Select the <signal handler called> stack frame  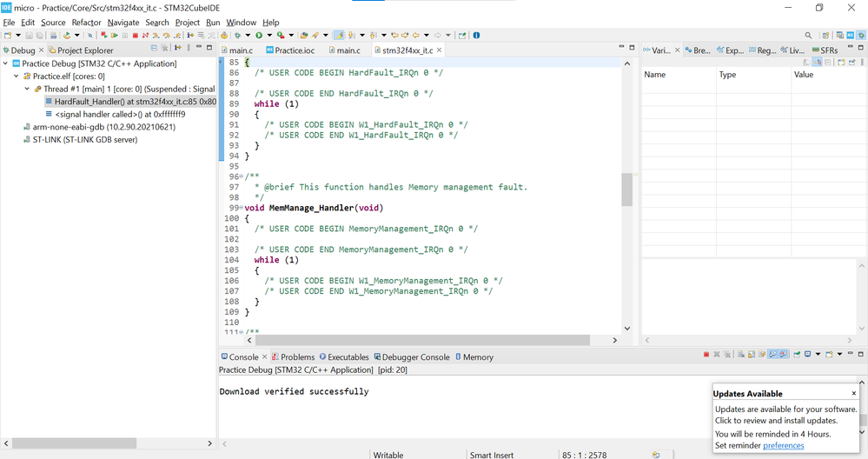(x=116, y=114)
